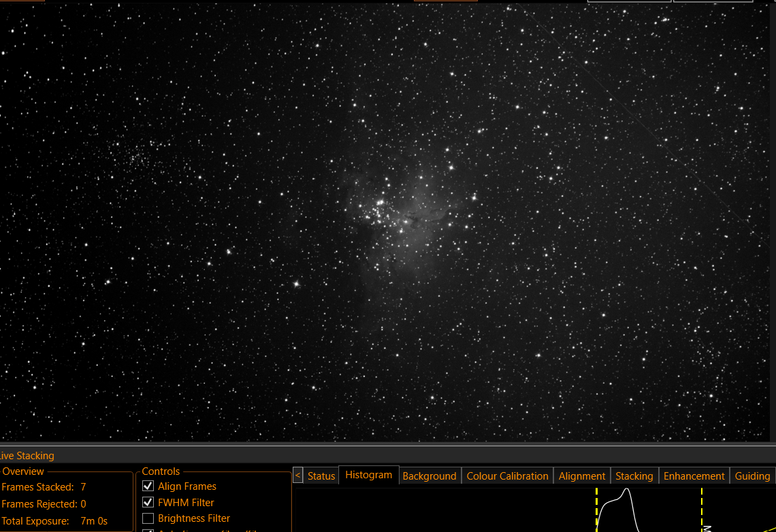Select the right yellow dashed histogram line

coord(702,510)
